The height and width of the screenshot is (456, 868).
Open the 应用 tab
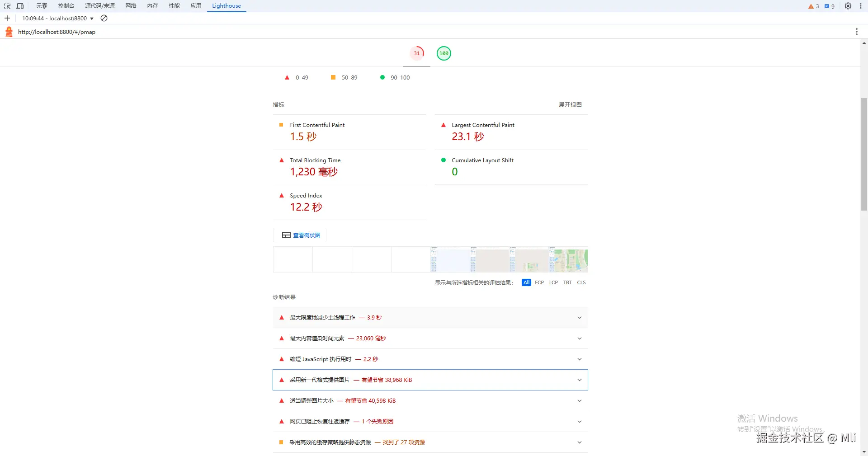click(196, 6)
